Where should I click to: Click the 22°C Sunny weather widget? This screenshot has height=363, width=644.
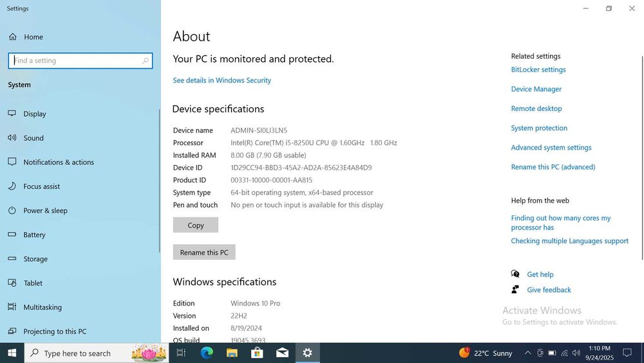click(486, 353)
